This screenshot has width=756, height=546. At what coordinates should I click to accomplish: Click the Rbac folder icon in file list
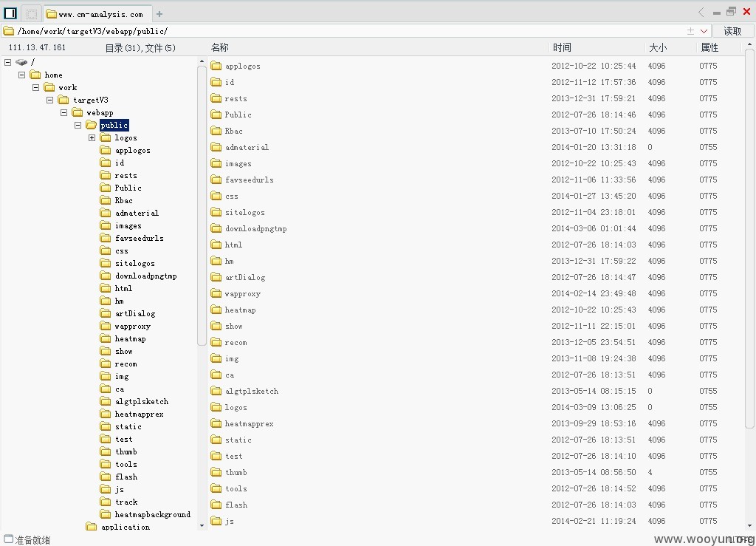216,131
